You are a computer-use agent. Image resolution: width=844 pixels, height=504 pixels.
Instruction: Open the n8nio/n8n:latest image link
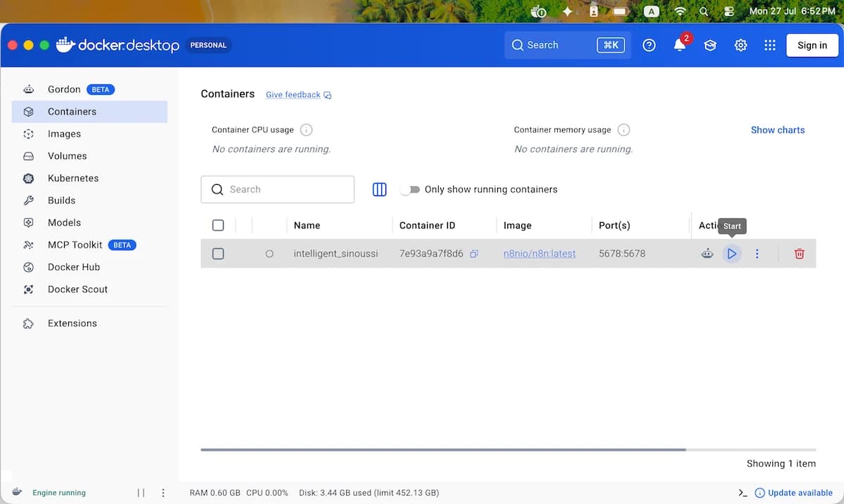point(539,254)
